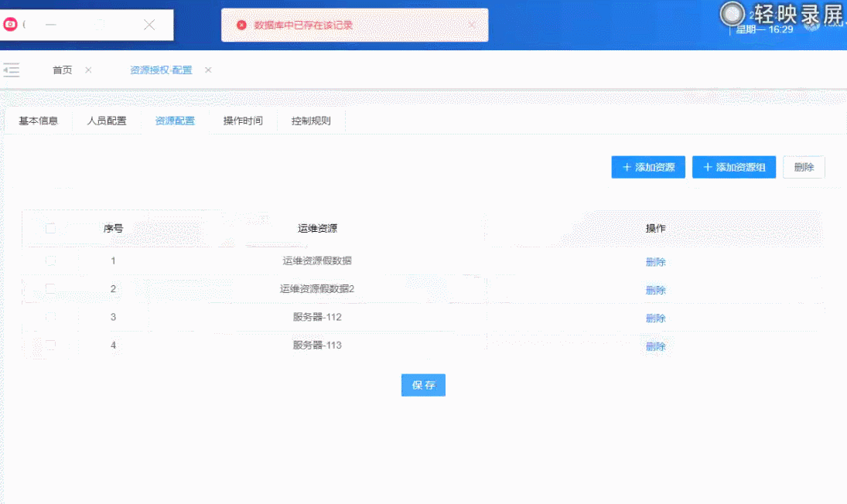Select the 服务器-112 cell
The image size is (847, 504).
[x=317, y=317]
